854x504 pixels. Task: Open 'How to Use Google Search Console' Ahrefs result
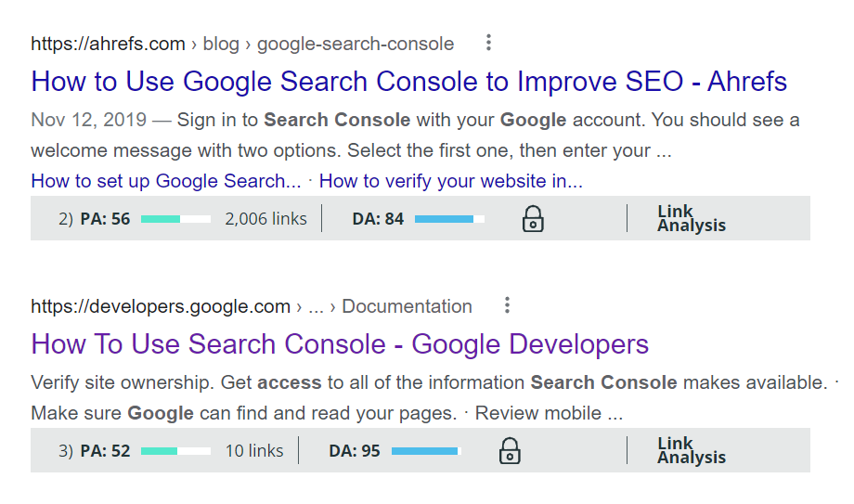coord(408,82)
